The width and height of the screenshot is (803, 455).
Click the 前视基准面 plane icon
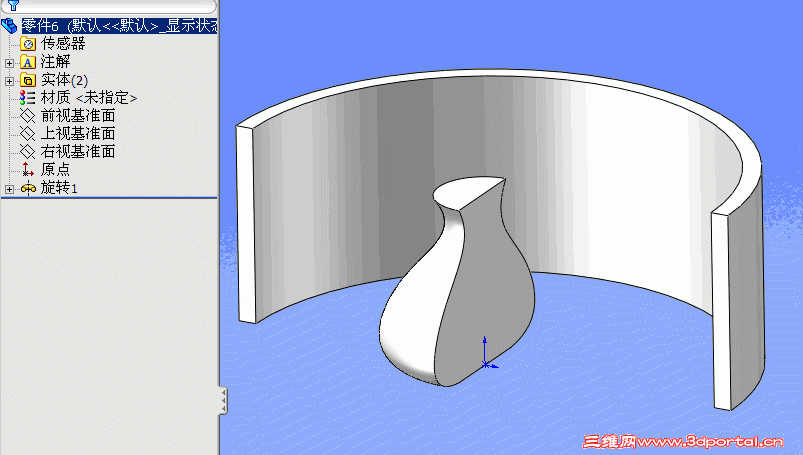point(28,116)
